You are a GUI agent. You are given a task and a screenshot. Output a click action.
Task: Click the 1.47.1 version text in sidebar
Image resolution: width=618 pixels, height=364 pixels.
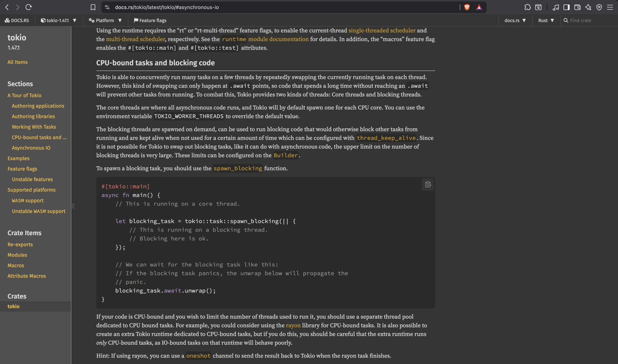[x=13, y=47]
